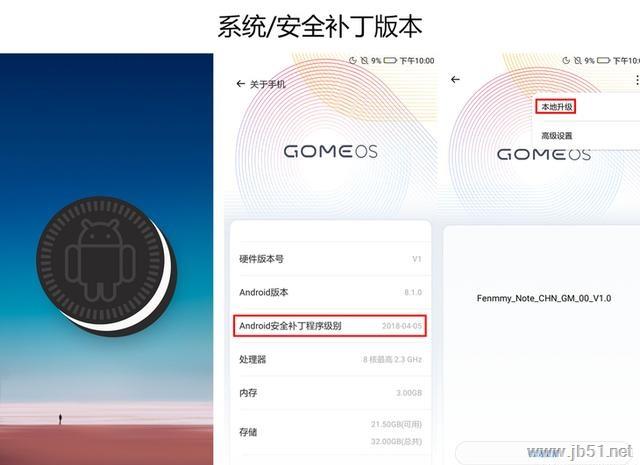The height and width of the screenshot is (465, 640).
Task: Open the three-dot overflow menu
Action: [637, 80]
